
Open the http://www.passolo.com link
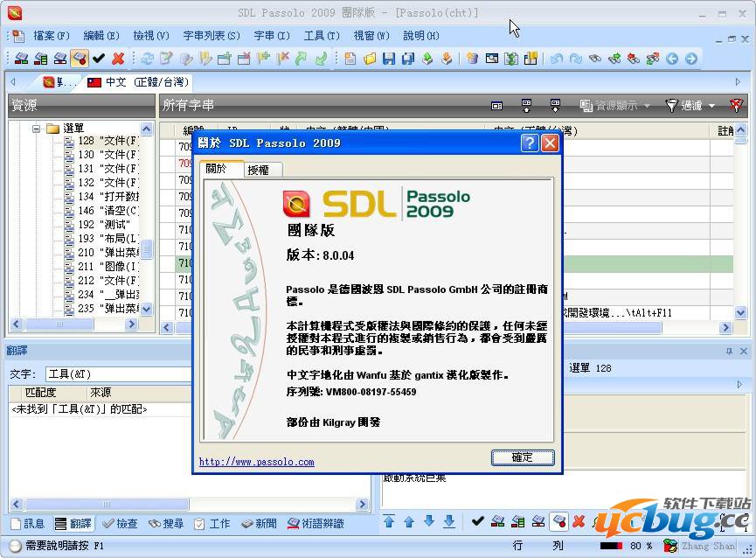click(x=256, y=462)
